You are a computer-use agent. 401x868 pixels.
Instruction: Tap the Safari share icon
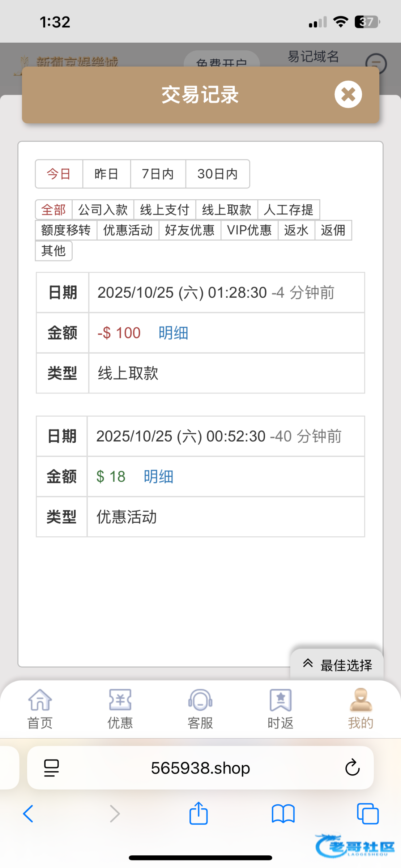[x=199, y=814]
